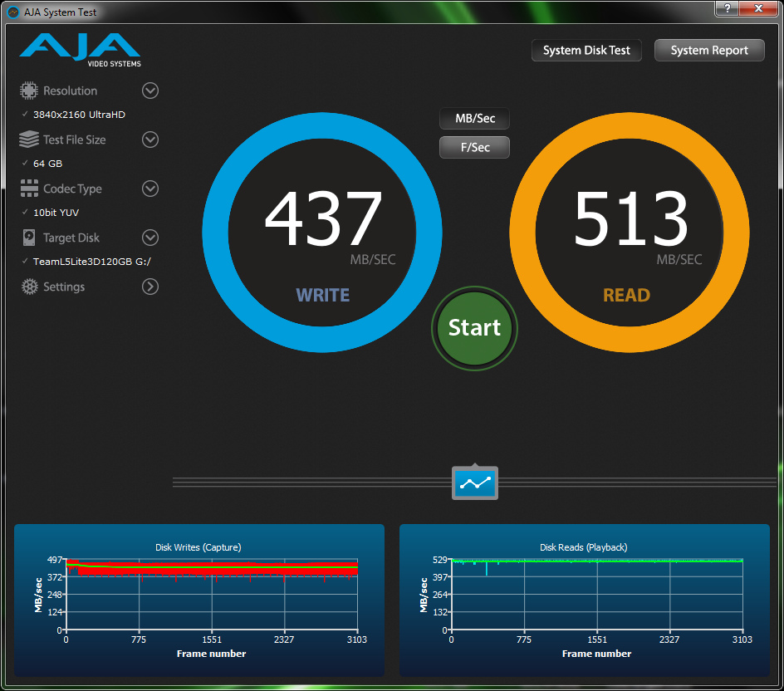
Task: Toggle the graph view chart icon
Action: pyautogui.click(x=475, y=483)
